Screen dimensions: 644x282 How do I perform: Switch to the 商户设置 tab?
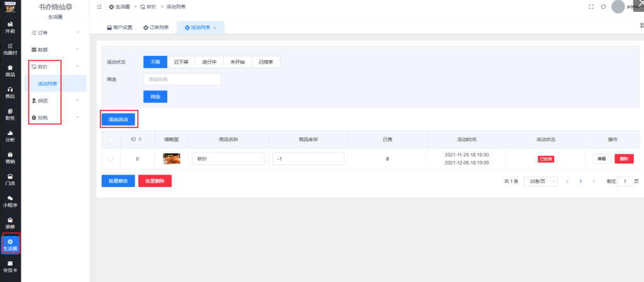119,28
